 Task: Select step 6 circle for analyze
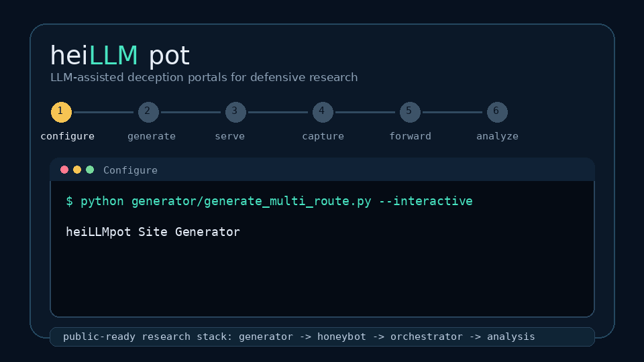497,112
